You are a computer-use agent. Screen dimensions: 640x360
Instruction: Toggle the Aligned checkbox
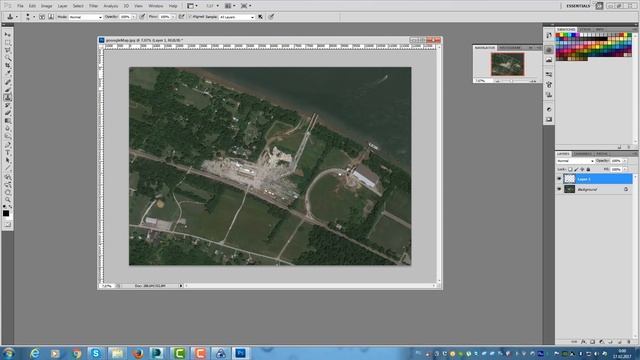point(190,17)
